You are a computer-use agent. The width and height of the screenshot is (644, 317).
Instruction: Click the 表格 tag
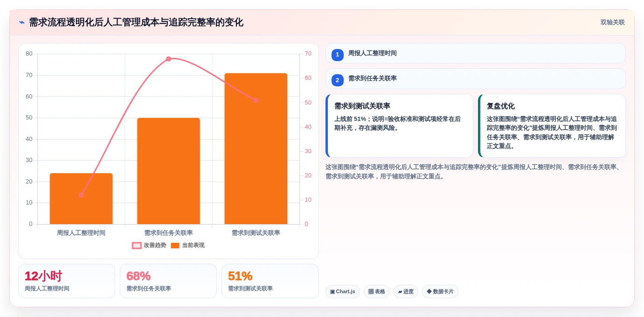click(x=377, y=291)
